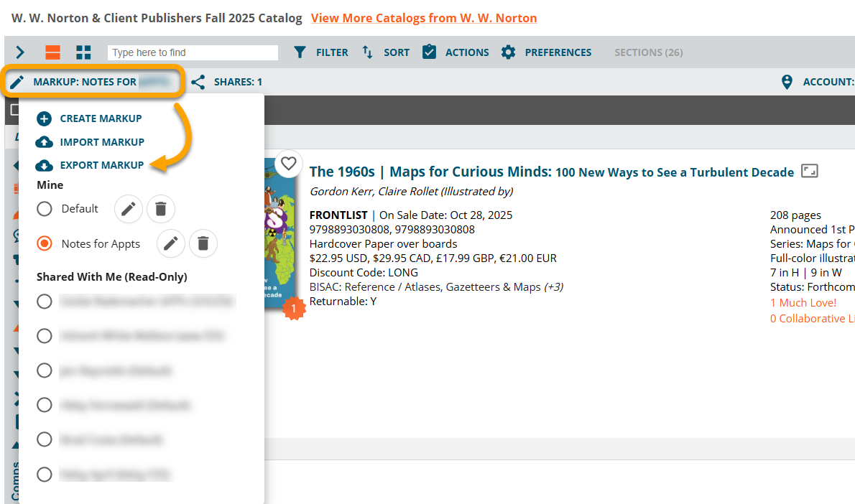Click the Create Markup plus icon
The height and width of the screenshot is (504, 855).
44,118
